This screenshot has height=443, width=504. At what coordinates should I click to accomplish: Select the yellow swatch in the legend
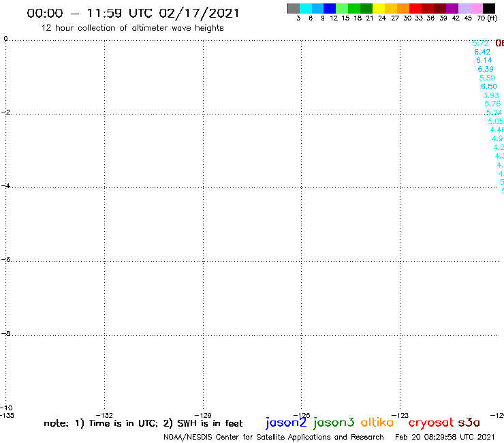379,8
